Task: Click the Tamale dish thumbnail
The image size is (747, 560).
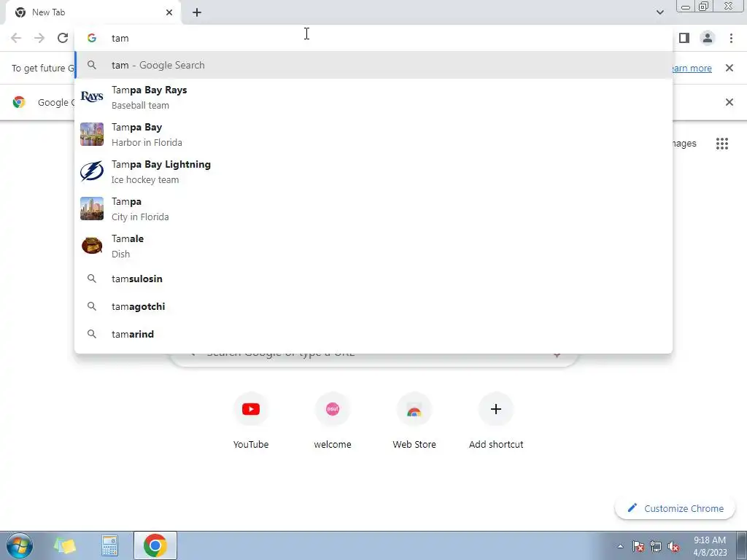Action: click(x=92, y=246)
